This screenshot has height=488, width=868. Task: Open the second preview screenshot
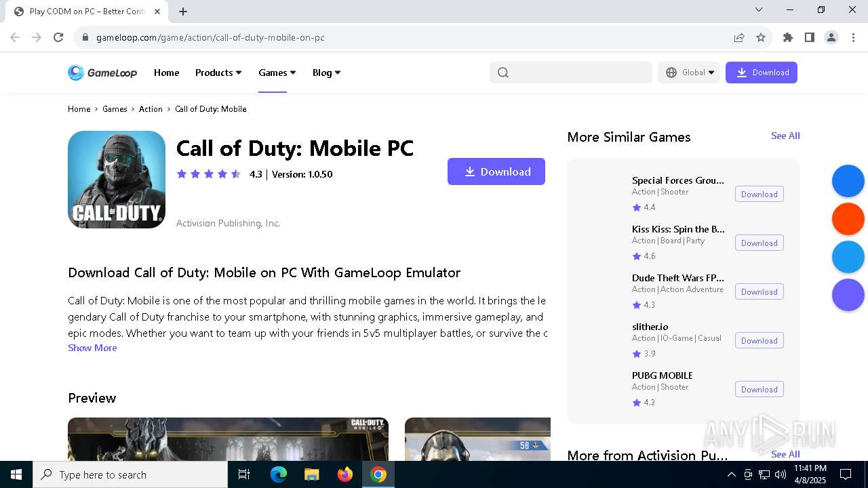[477, 439]
